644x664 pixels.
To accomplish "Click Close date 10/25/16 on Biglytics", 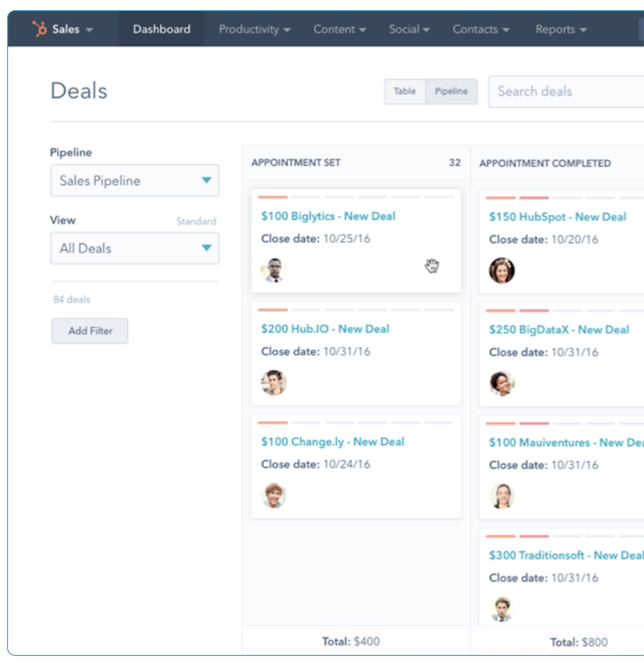I will tap(315, 239).
